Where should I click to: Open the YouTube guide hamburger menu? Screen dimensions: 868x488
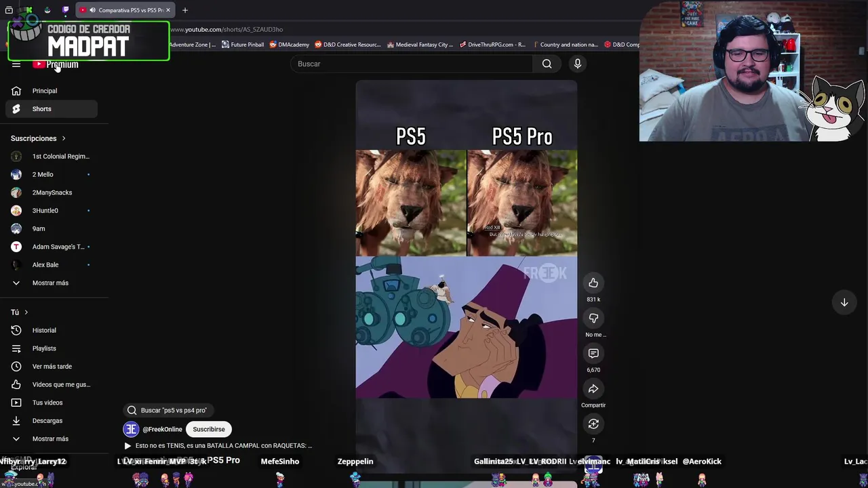[x=16, y=64]
